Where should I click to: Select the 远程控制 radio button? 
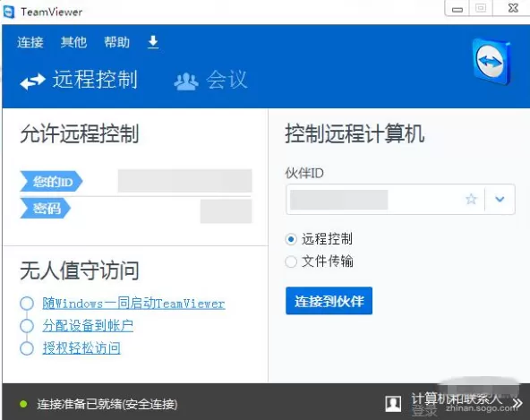point(291,239)
